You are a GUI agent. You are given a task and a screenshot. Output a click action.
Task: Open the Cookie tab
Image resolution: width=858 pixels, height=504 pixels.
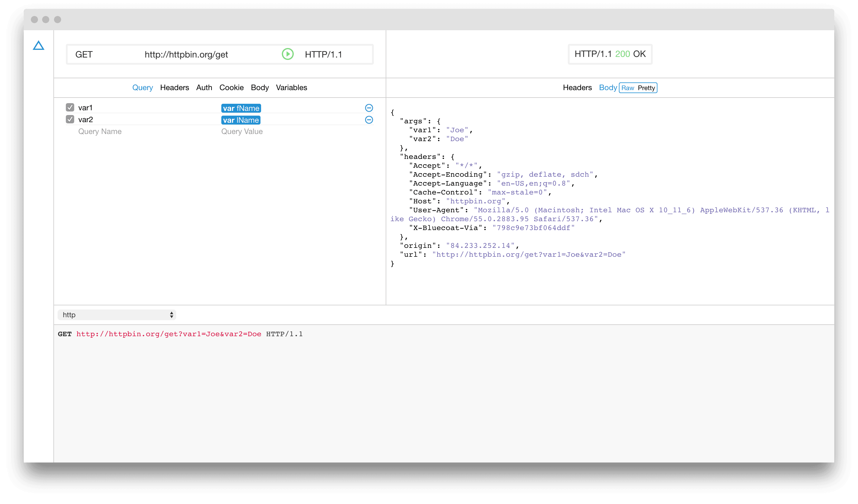pyautogui.click(x=231, y=87)
